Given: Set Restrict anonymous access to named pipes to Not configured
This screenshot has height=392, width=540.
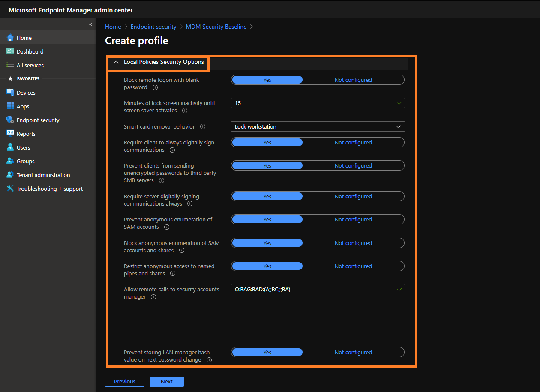Looking at the screenshot, I should click(353, 266).
